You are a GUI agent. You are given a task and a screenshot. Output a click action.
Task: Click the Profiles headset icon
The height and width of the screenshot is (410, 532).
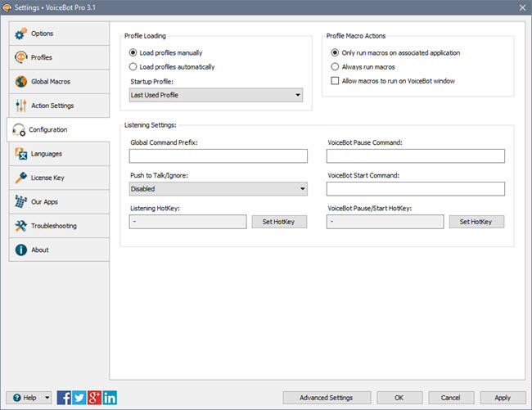pyautogui.click(x=20, y=57)
